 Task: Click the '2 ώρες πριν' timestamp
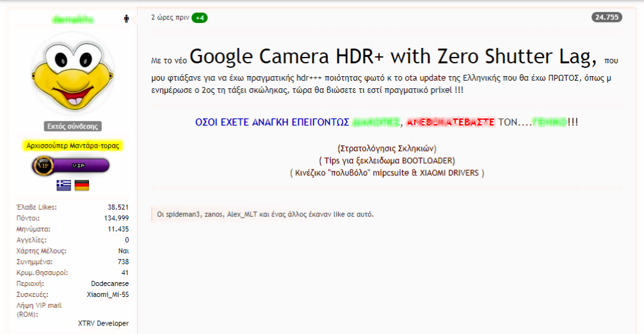tap(170, 17)
